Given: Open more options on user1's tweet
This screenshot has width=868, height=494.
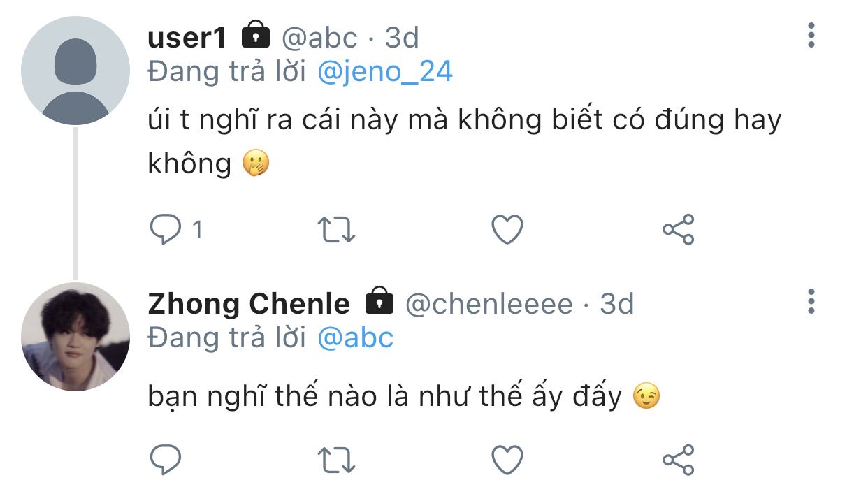Looking at the screenshot, I should coord(811,35).
